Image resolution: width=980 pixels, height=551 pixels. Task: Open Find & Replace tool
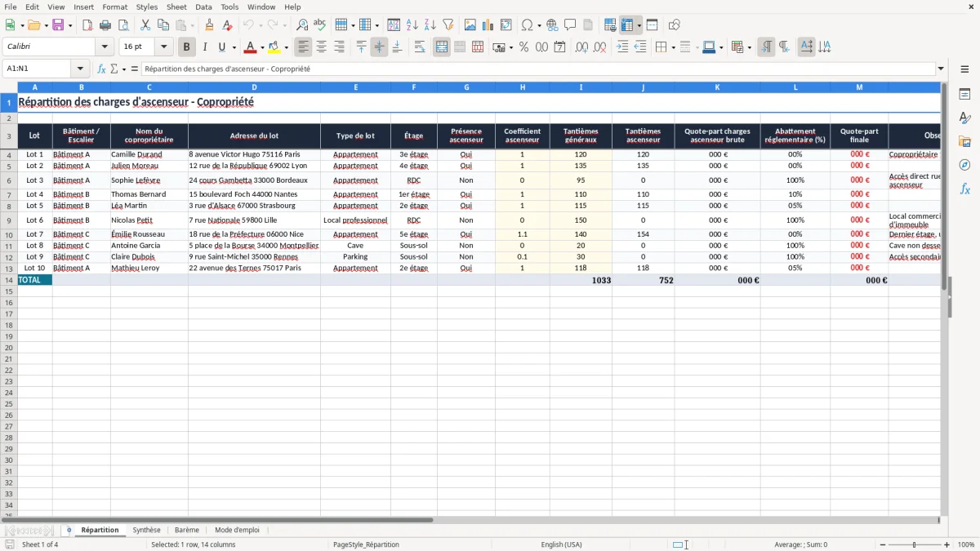(302, 25)
